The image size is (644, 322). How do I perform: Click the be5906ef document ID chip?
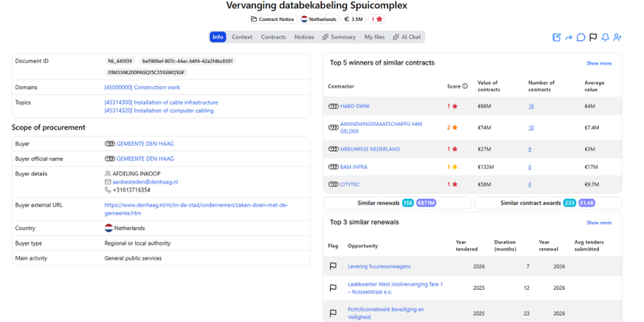click(x=188, y=61)
